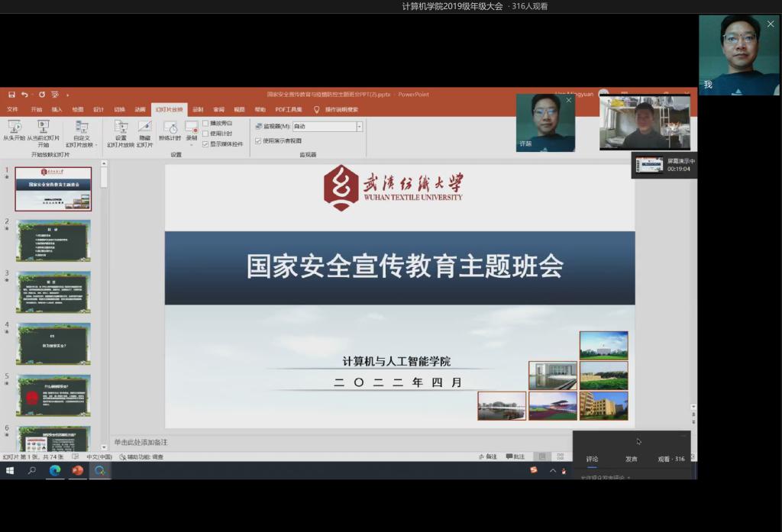Open the 设计 (Design) ribbon tab
The width and height of the screenshot is (782, 532).
click(x=99, y=109)
